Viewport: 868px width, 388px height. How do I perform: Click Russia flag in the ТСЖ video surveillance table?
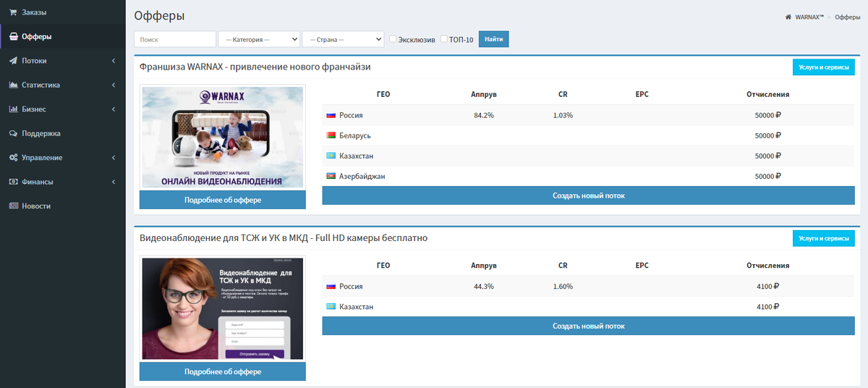[331, 286]
